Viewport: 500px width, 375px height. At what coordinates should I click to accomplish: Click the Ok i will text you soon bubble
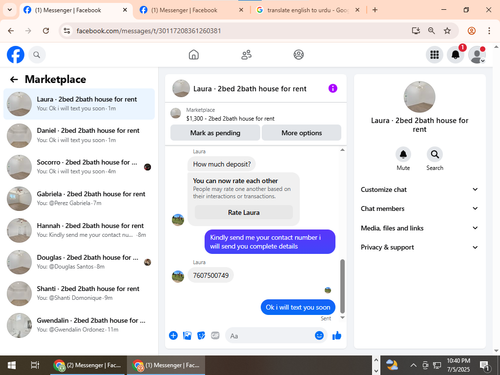(x=298, y=307)
